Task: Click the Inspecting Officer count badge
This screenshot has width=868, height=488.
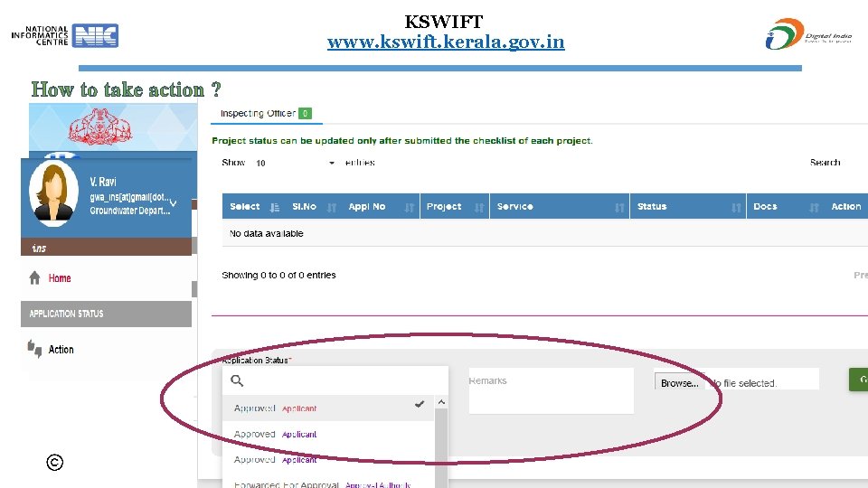Action: coord(305,114)
